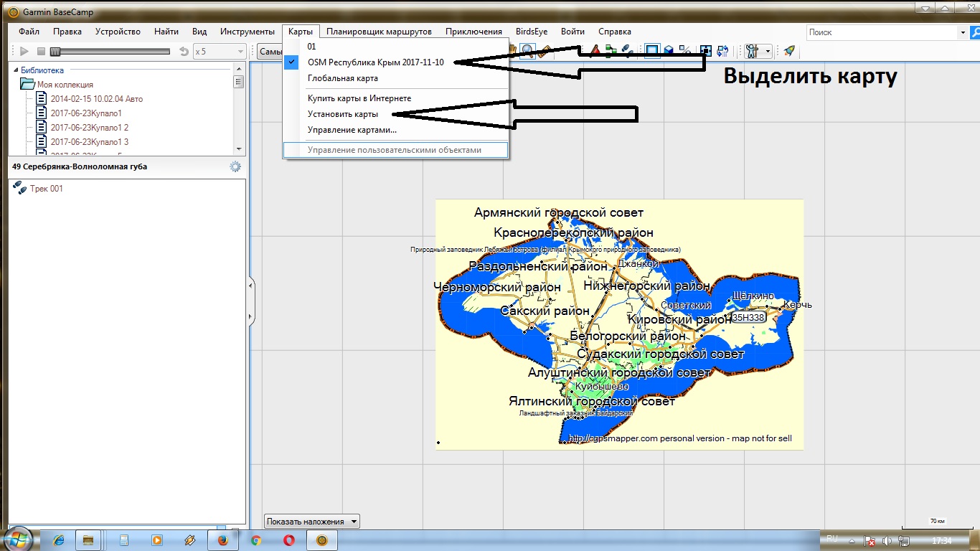The width and height of the screenshot is (980, 551).
Task: Open the Устройство menu
Action: coord(118,32)
